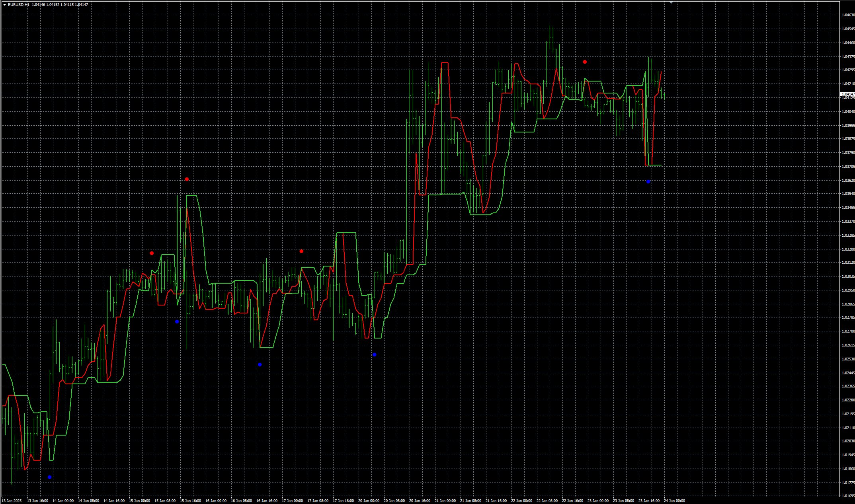Click the low price 1.04115 in header

pyautogui.click(x=67, y=5)
